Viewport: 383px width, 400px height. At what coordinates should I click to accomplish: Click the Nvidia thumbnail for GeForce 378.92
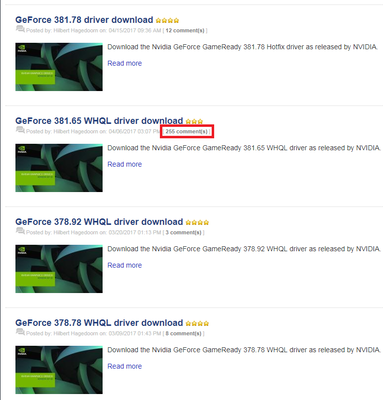[59, 269]
